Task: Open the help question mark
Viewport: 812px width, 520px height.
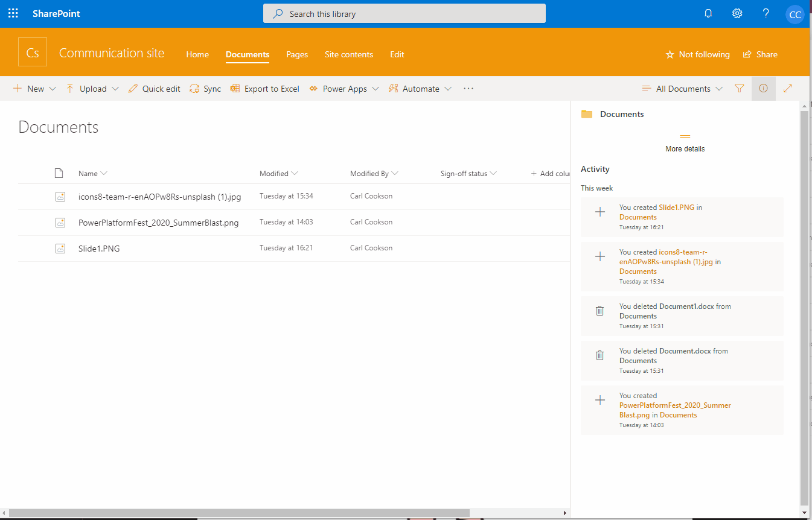Action: pos(766,13)
